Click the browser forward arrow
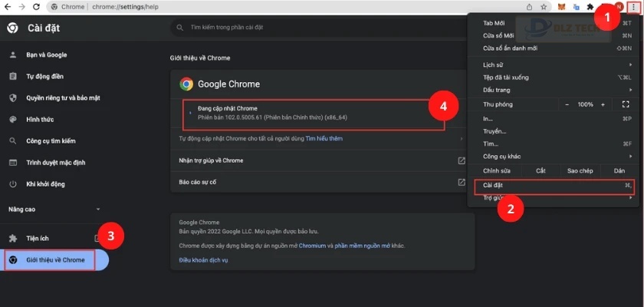 pos(21,7)
